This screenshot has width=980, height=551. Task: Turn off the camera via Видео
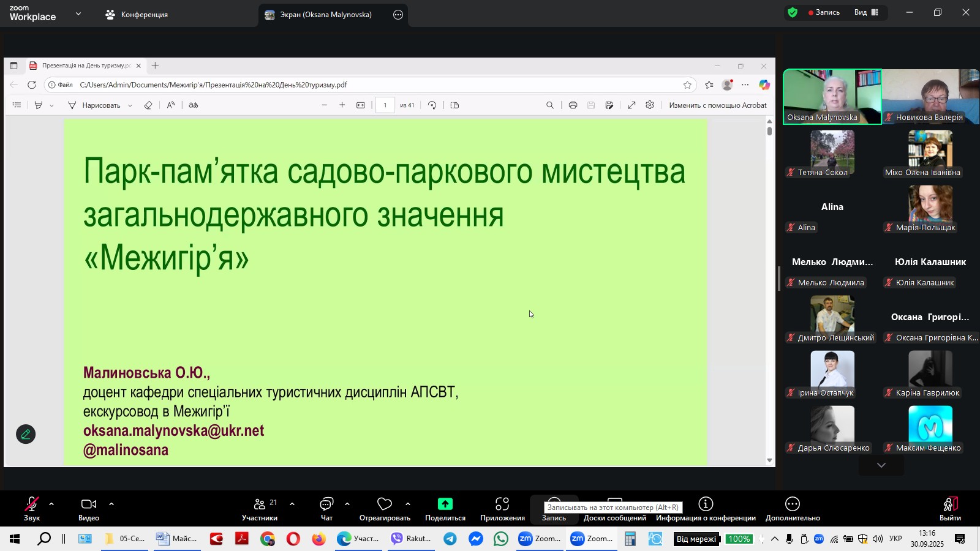tap(88, 509)
